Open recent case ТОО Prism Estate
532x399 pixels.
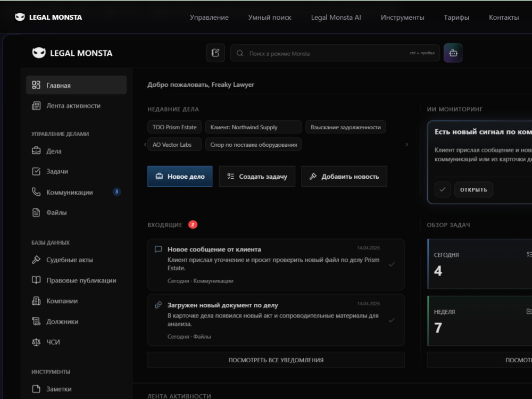(174, 127)
